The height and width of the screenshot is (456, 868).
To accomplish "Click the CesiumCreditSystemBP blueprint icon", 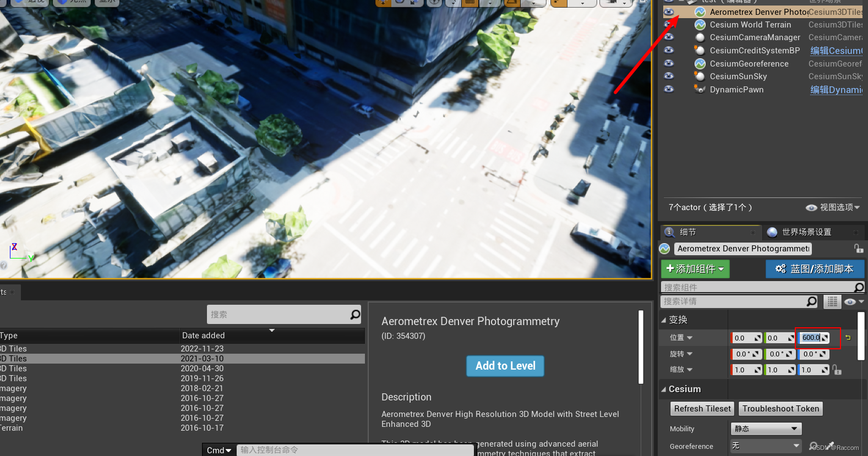I will pyautogui.click(x=700, y=50).
